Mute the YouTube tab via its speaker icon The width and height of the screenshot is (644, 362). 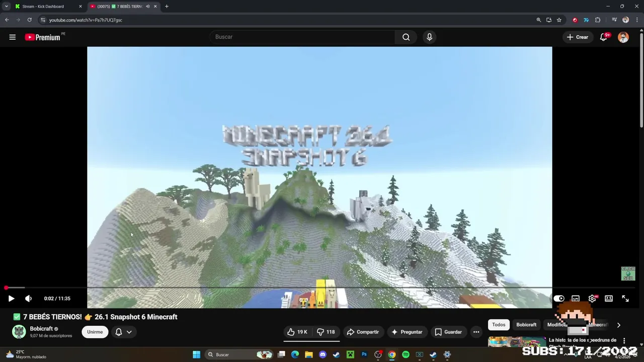[x=147, y=7]
